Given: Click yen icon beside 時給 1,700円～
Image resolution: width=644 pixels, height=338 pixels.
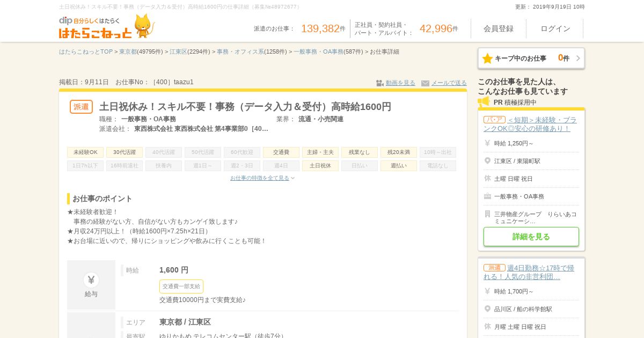Looking at the screenshot, I should point(487,291).
